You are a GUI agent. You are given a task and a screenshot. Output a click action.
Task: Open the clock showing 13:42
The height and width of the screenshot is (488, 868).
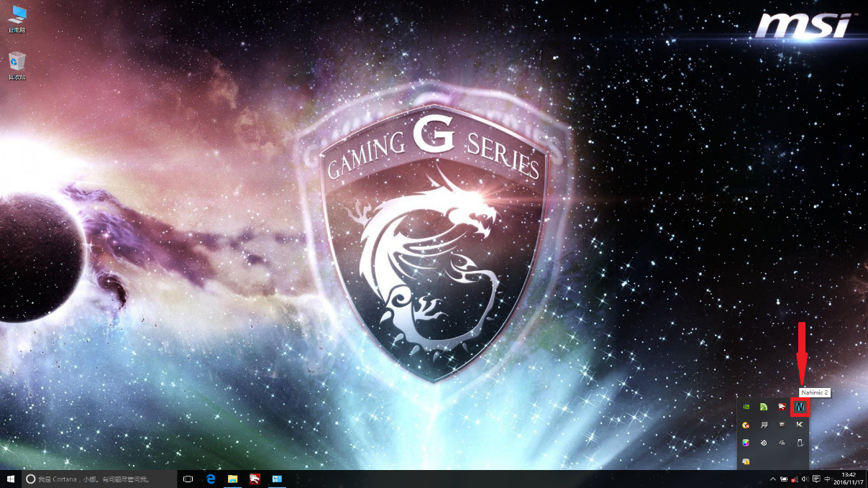848,479
